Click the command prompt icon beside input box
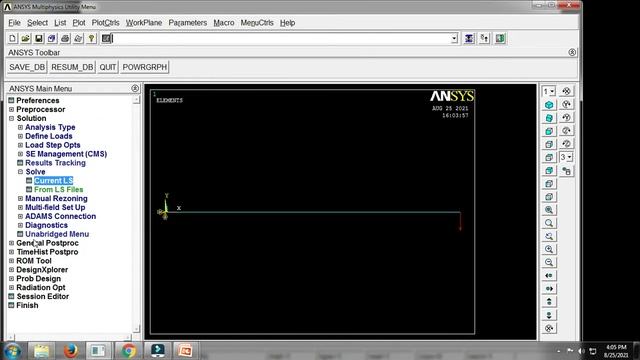The width and height of the screenshot is (640, 360). click(106, 38)
